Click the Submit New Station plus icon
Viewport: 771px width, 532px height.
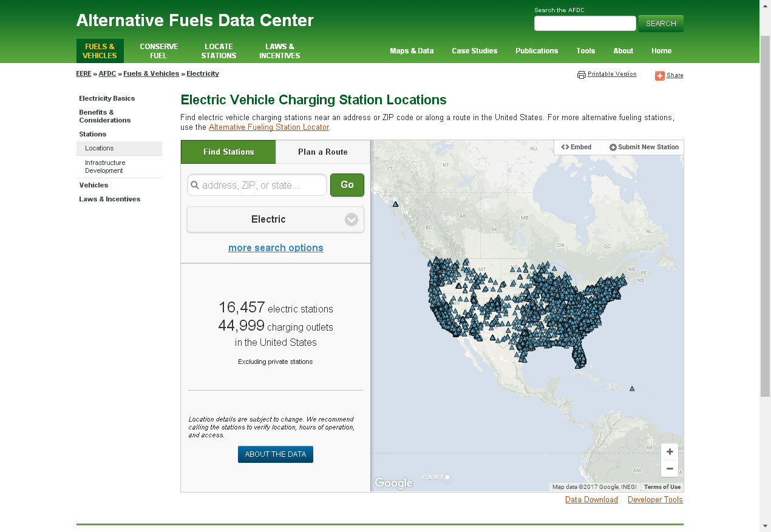point(613,147)
